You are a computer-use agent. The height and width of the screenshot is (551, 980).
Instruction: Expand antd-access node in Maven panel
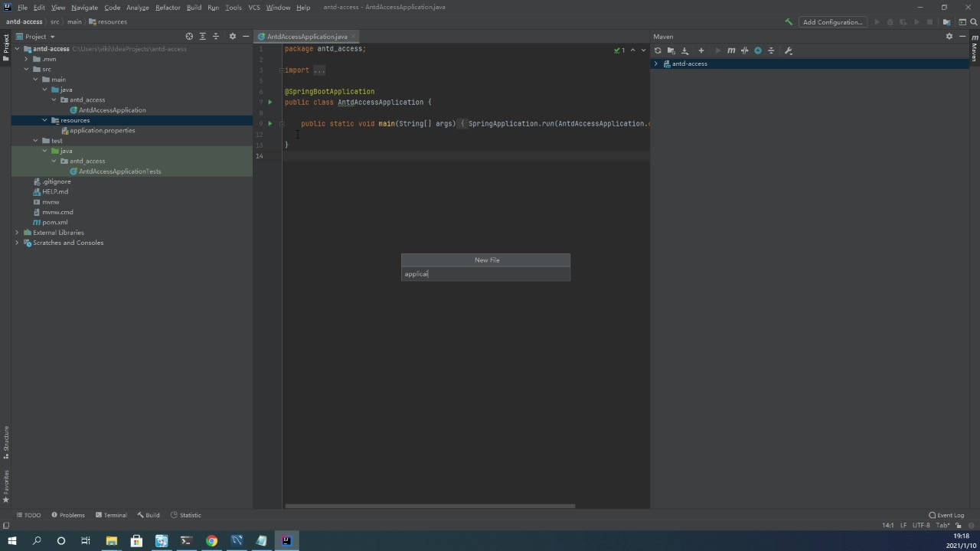[x=656, y=64]
